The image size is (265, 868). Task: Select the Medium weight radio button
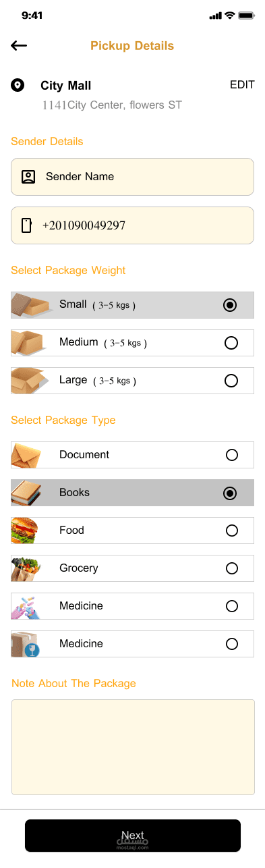(231, 343)
